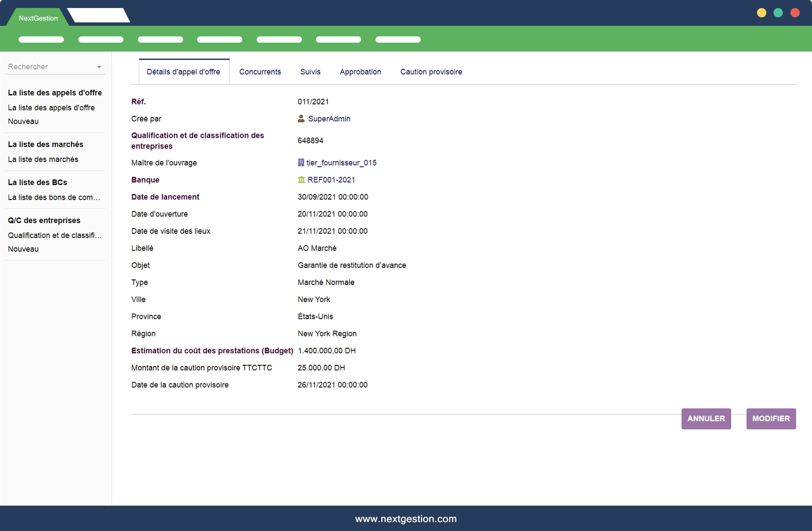Click the teal circle window control
The height and width of the screenshot is (531, 812).
(778, 13)
